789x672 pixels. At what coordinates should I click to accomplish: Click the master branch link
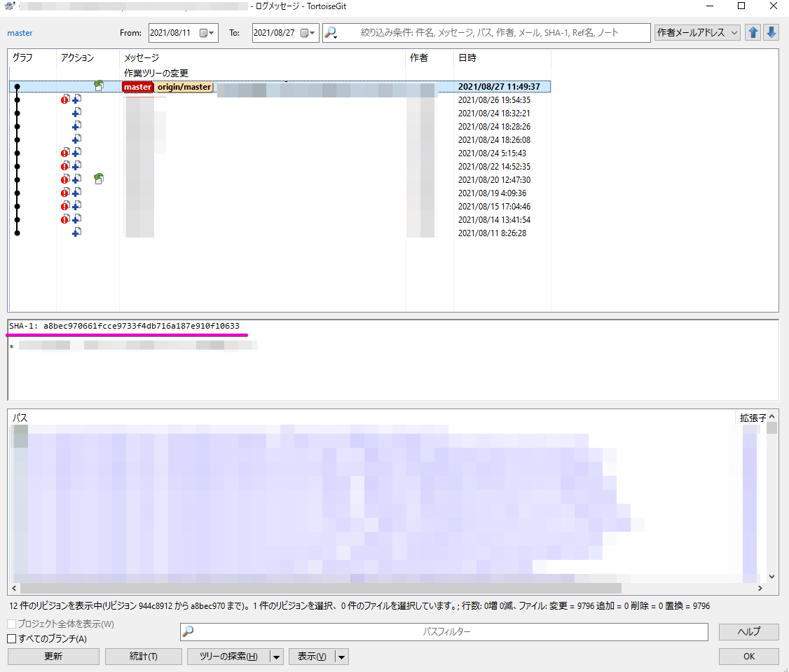tap(20, 33)
